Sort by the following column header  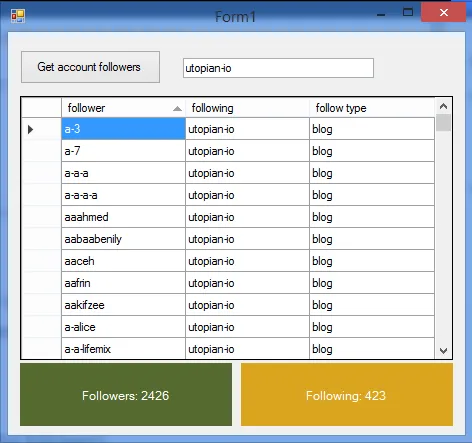[247, 108]
